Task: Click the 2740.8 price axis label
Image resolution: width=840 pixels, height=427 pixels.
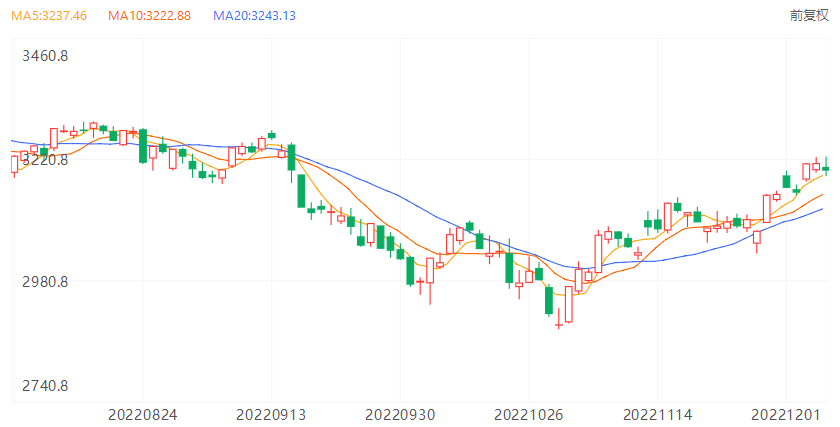Action: [x=44, y=386]
